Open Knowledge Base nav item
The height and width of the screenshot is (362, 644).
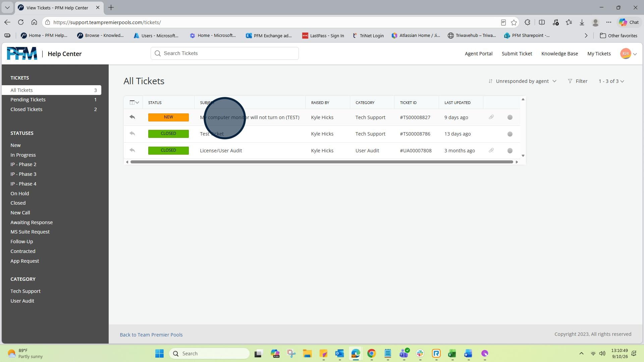point(559,54)
